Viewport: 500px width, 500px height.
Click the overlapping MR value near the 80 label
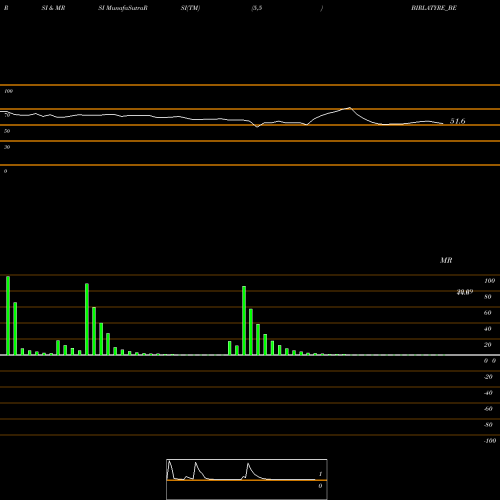(465, 292)
